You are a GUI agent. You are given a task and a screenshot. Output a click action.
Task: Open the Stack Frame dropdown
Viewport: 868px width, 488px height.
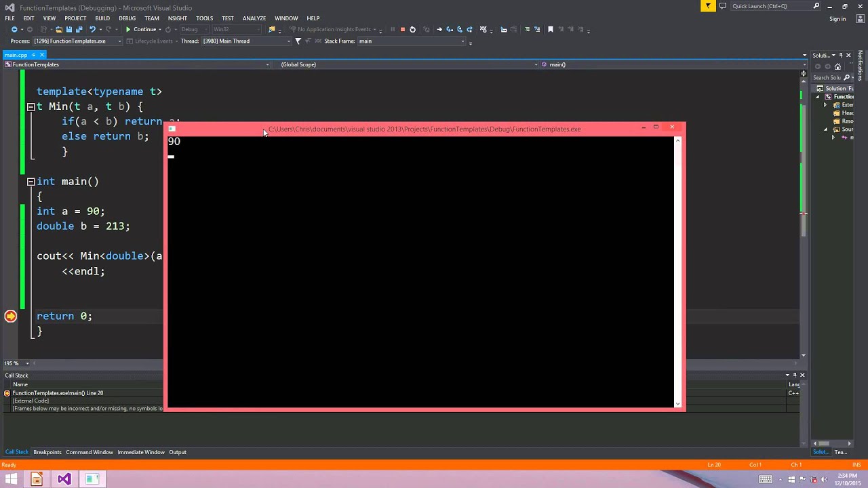(x=462, y=41)
